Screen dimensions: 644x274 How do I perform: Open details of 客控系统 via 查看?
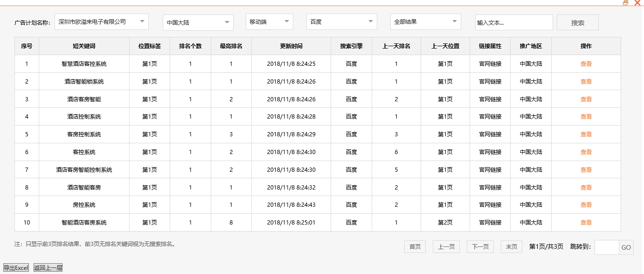pos(586,152)
